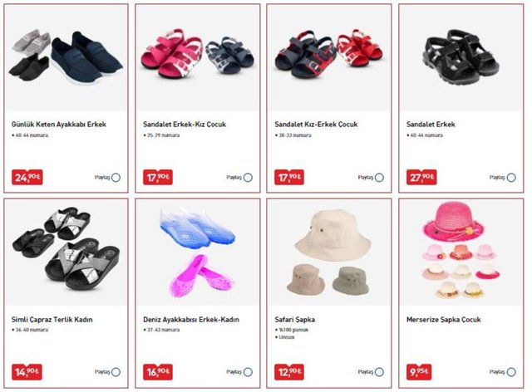This screenshot has height=392, width=532.
Task: Click Paylaş share icon for Sandalet Erkek-Kız Çocuk
Action: tap(248, 178)
